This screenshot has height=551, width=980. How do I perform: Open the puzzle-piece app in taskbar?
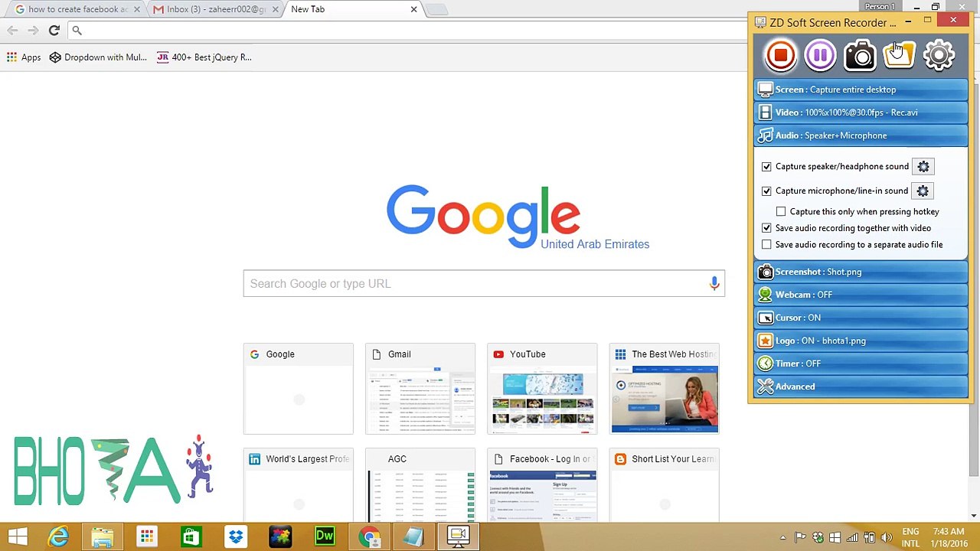(280, 536)
